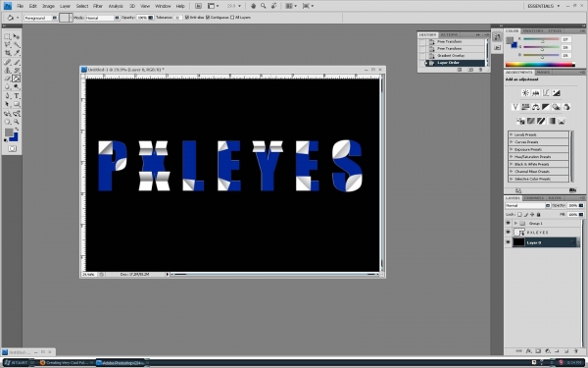Toggle Quick Mask mode button
Image resolution: width=588 pixels, height=368 pixels.
(x=12, y=149)
